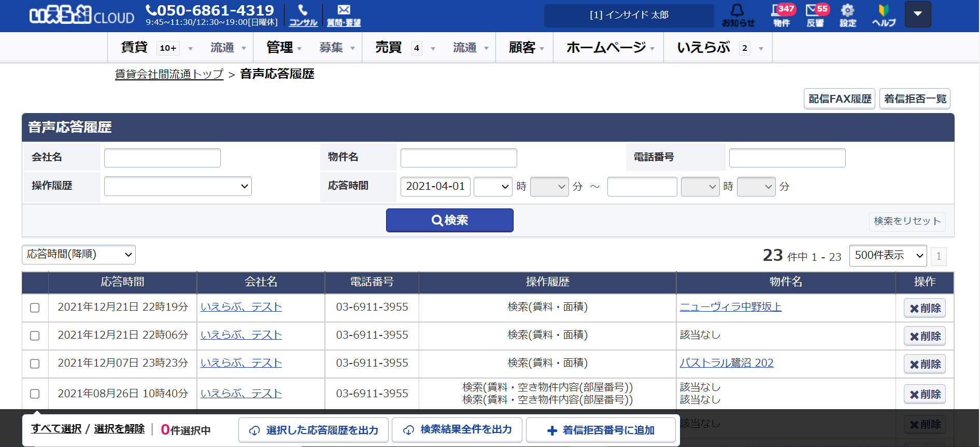
Task: Open the ヘルプ beginner mark icon
Action: click(x=884, y=15)
